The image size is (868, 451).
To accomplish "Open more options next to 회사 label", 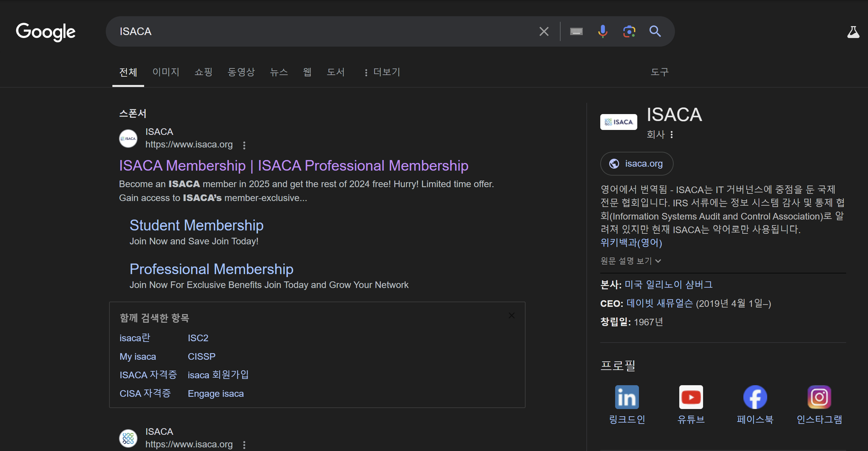I will (x=672, y=135).
